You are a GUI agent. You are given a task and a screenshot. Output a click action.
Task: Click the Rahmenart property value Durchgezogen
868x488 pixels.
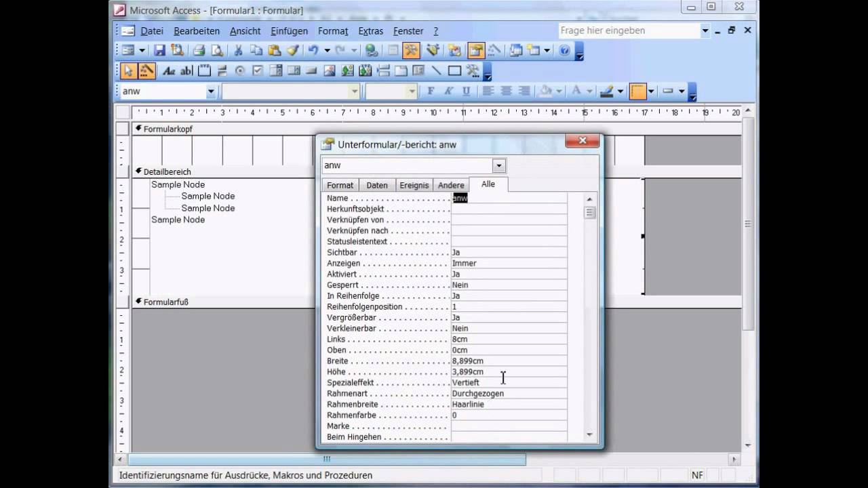(509, 393)
